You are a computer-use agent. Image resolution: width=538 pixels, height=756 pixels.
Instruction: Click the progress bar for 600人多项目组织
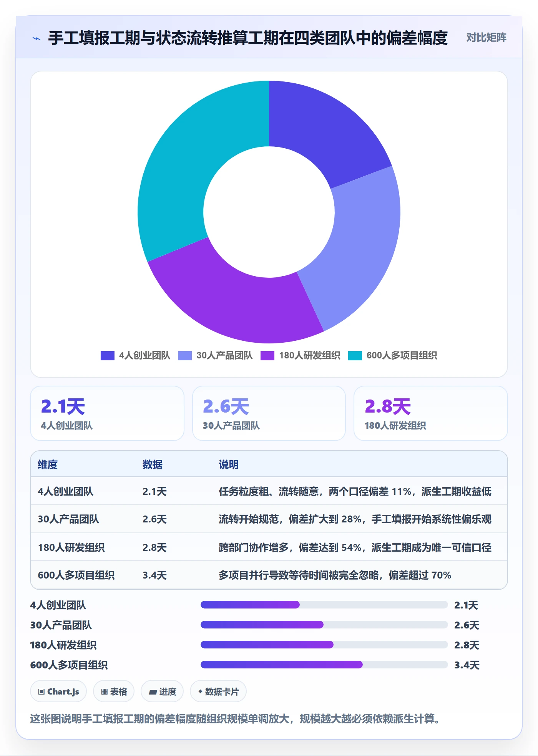pyautogui.click(x=324, y=665)
